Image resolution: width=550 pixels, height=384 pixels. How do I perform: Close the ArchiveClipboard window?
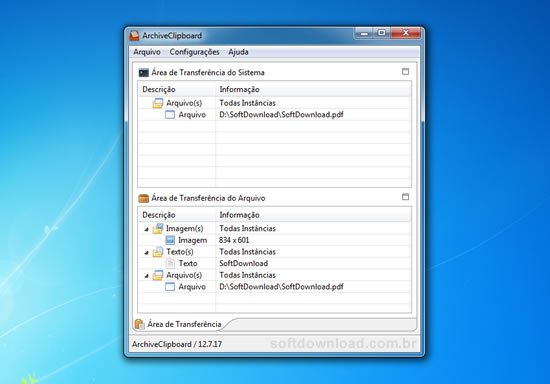tap(405, 33)
